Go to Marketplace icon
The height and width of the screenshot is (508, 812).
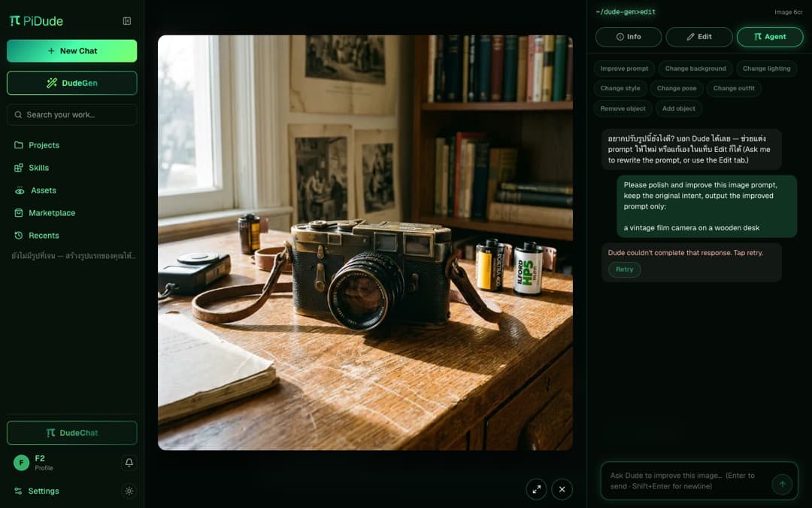point(19,212)
